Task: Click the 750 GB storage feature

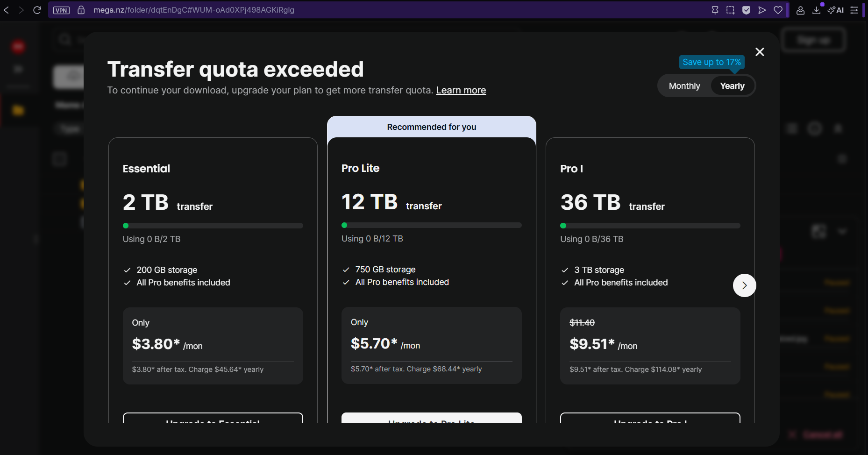Action: (x=385, y=270)
